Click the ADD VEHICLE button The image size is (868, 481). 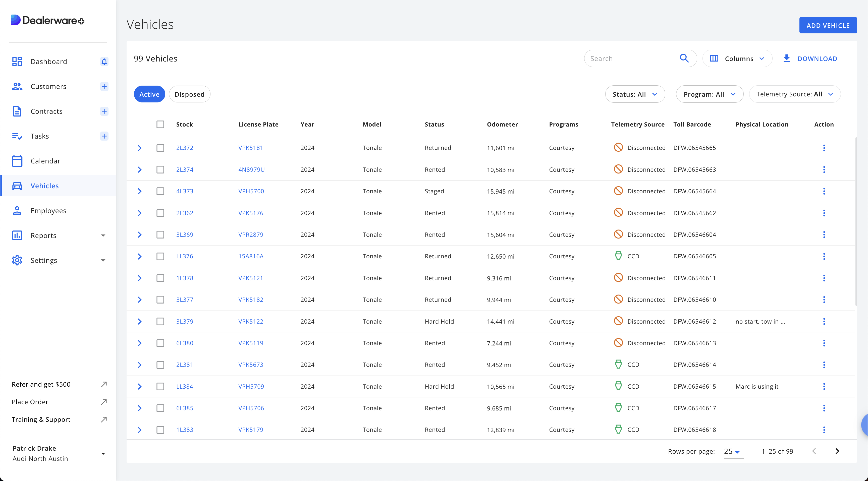[x=828, y=25]
